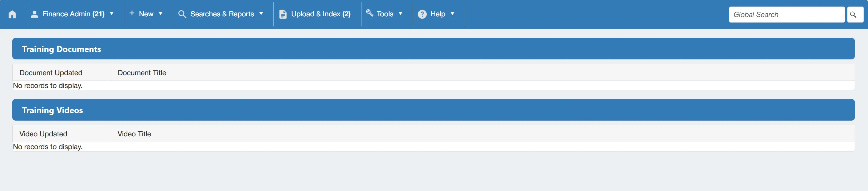Focus the Global Search field
Viewport: 868px width, 191px height.
[x=787, y=15]
